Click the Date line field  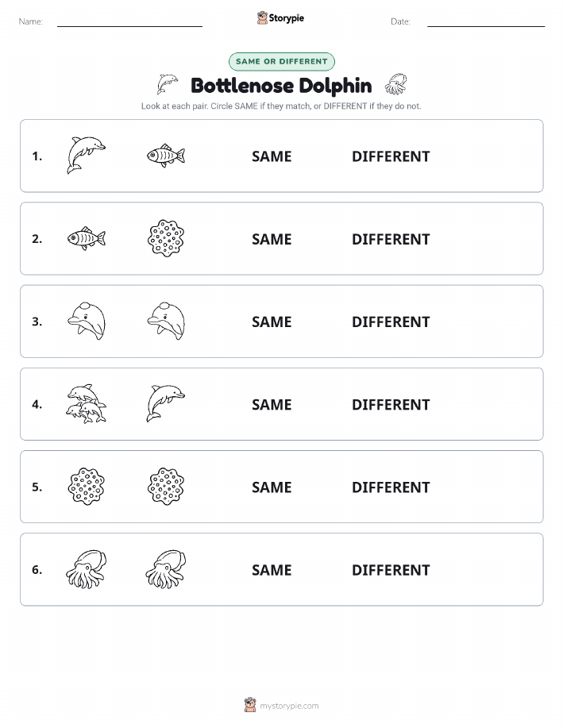(x=486, y=21)
